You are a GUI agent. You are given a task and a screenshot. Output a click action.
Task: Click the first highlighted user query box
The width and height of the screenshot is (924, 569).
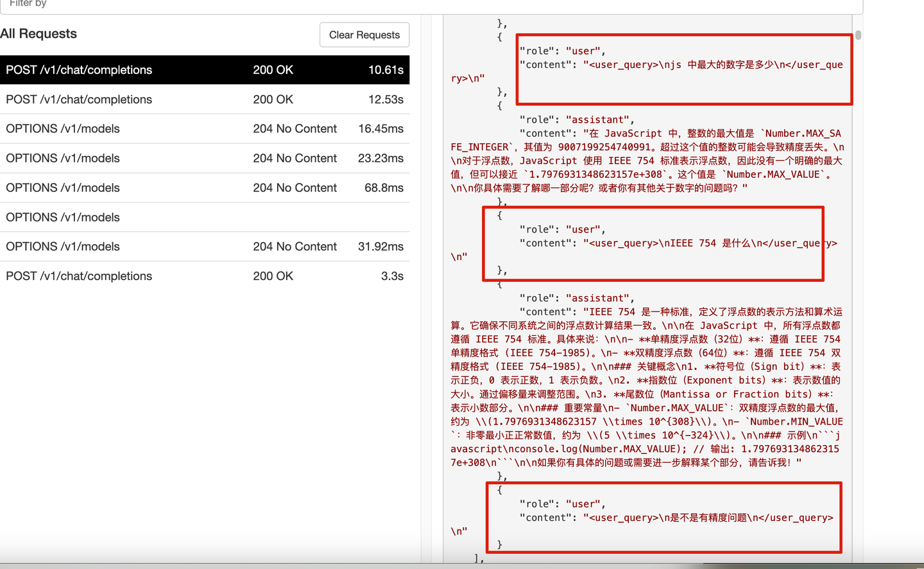click(x=683, y=69)
